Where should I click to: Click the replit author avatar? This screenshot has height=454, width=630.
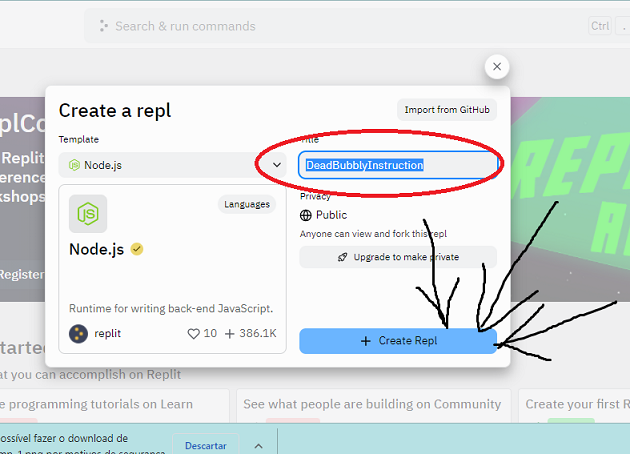(x=78, y=333)
